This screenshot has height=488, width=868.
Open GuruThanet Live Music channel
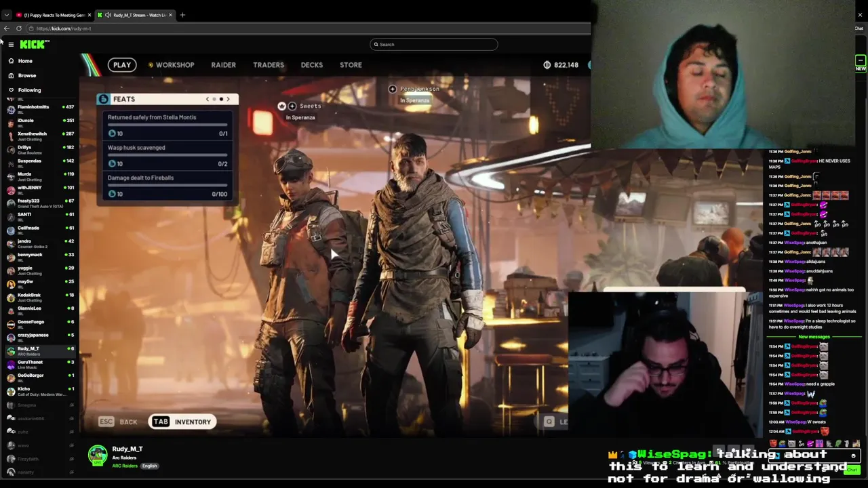(x=41, y=363)
